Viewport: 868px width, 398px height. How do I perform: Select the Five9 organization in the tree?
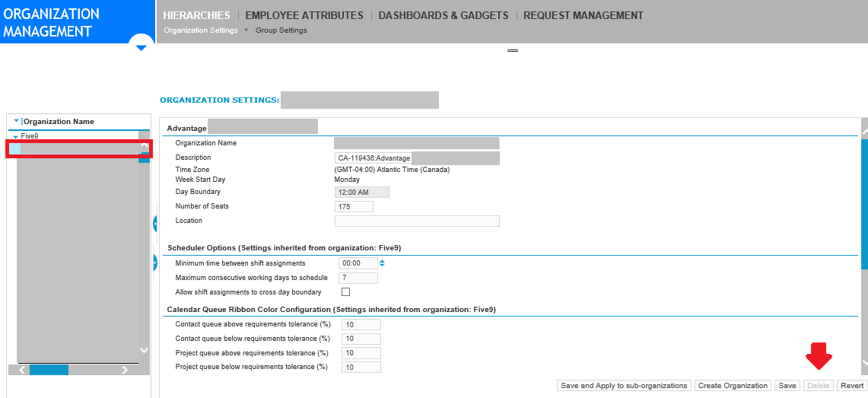pos(30,135)
